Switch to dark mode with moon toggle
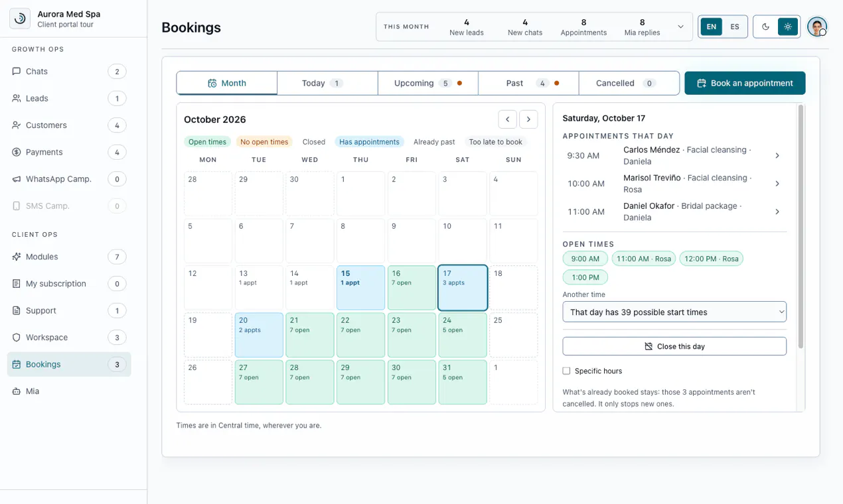The height and width of the screenshot is (504, 843). [765, 27]
